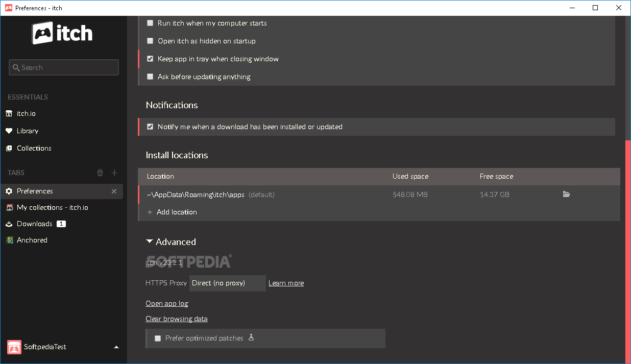Delete all tabs with trash icon
Screen dimensions: 631x364
click(x=100, y=173)
